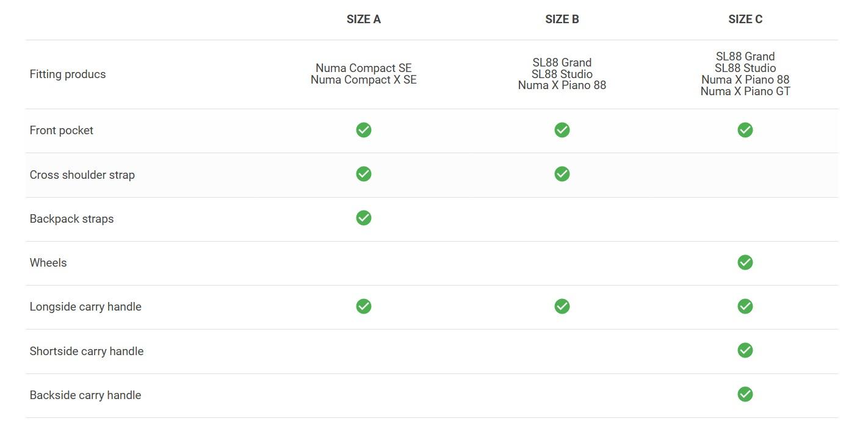Click Size B Front pocket checkmark icon
This screenshot has width=868, height=443.
click(562, 130)
